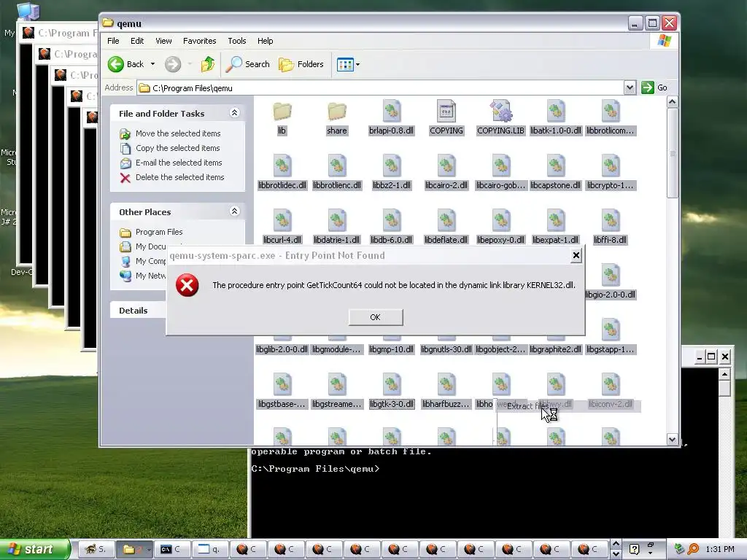Select the COPYING file icon
Image resolution: width=747 pixels, height=560 pixels.
pos(446,112)
